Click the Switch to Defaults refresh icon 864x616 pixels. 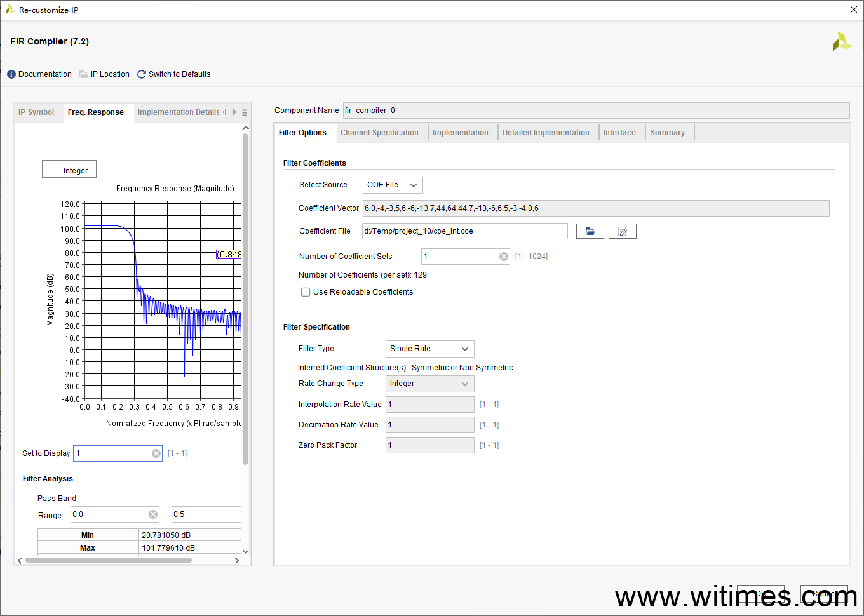[142, 74]
